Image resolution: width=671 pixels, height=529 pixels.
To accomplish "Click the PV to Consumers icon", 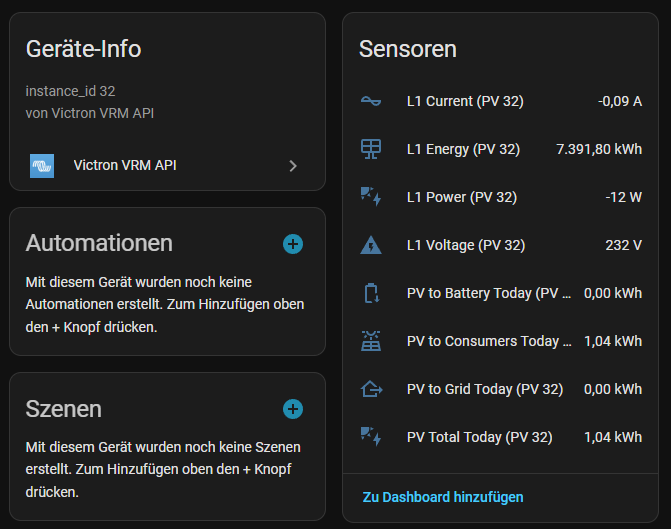I will (371, 341).
